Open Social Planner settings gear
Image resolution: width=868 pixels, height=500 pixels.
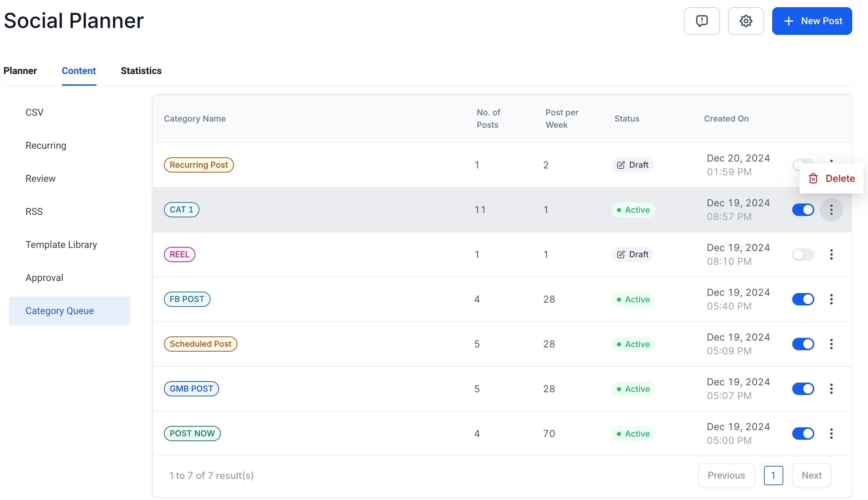(x=745, y=21)
